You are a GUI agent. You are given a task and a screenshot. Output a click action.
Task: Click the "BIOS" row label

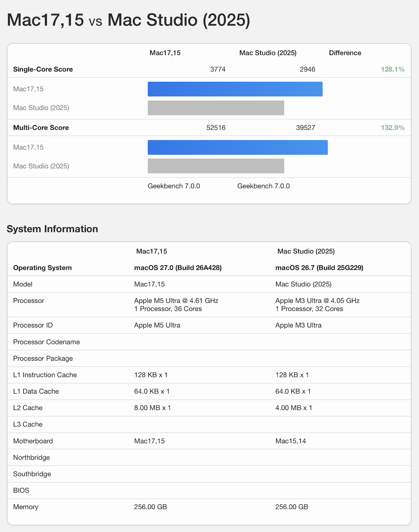coord(21,490)
